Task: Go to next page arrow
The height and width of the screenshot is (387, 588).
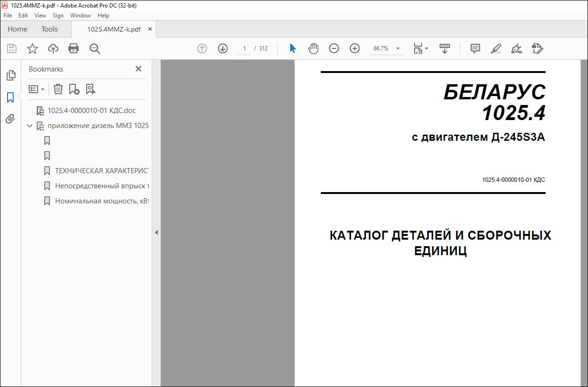Action: click(223, 48)
